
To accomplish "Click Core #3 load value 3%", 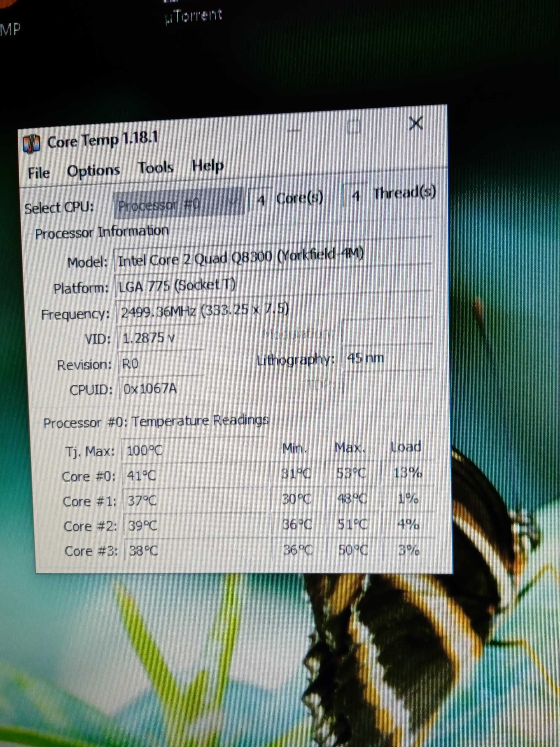I will 409,550.
